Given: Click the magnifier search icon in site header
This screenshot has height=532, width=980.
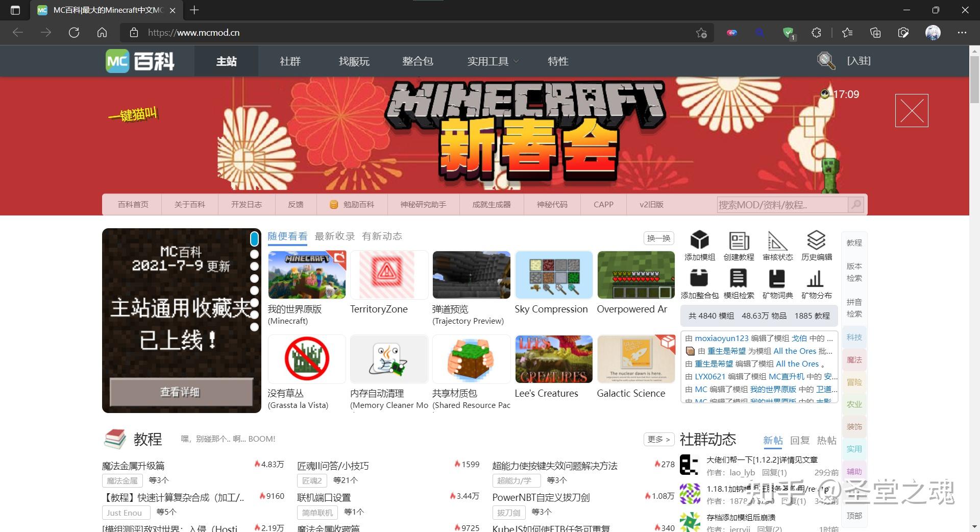Looking at the screenshot, I should tap(825, 61).
